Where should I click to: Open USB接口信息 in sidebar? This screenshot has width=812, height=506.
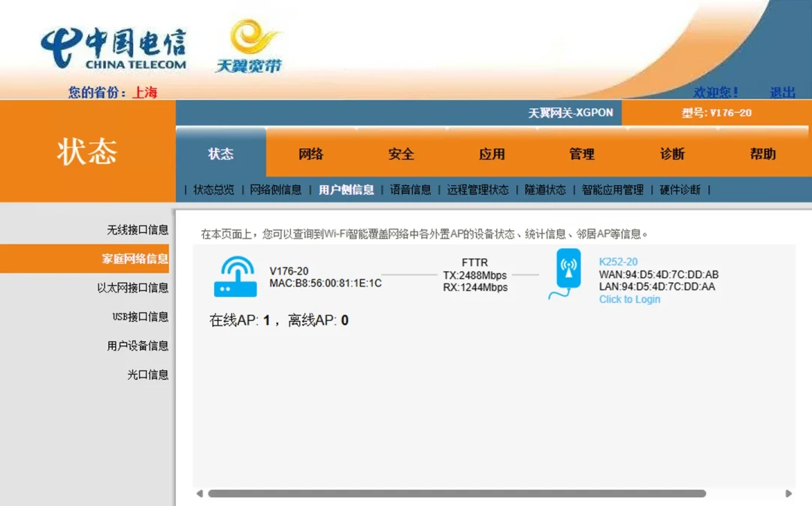tap(141, 317)
